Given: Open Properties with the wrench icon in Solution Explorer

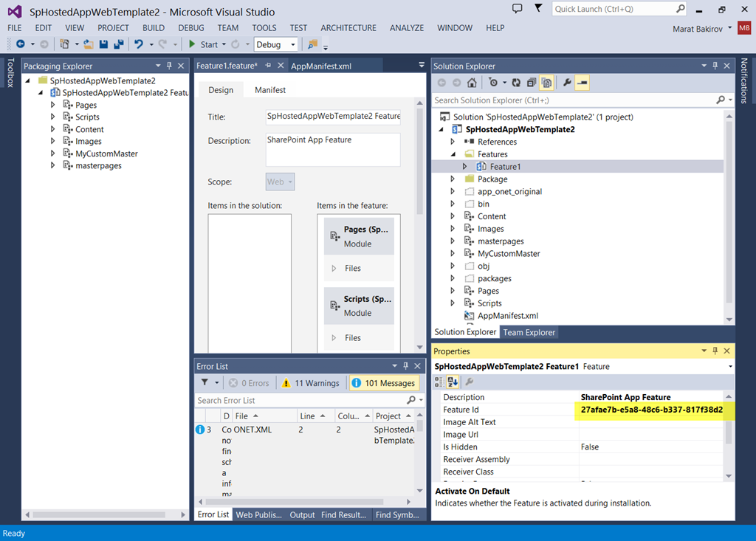Looking at the screenshot, I should coord(567,83).
